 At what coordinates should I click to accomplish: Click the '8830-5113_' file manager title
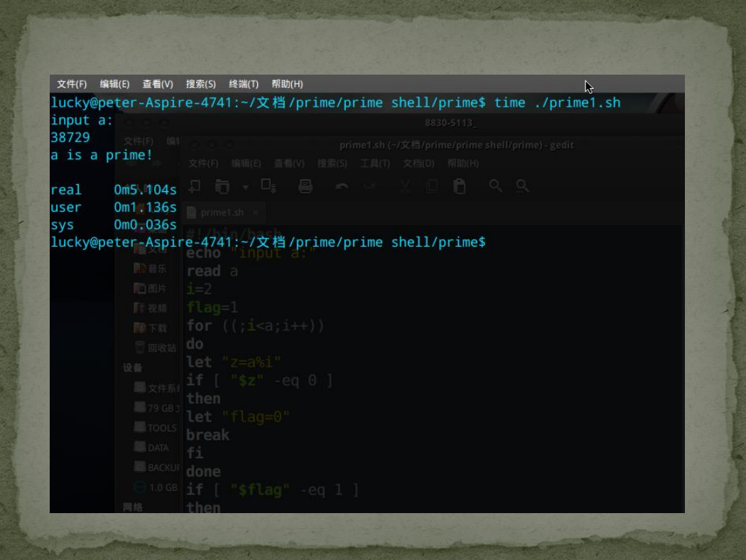pyautogui.click(x=450, y=123)
